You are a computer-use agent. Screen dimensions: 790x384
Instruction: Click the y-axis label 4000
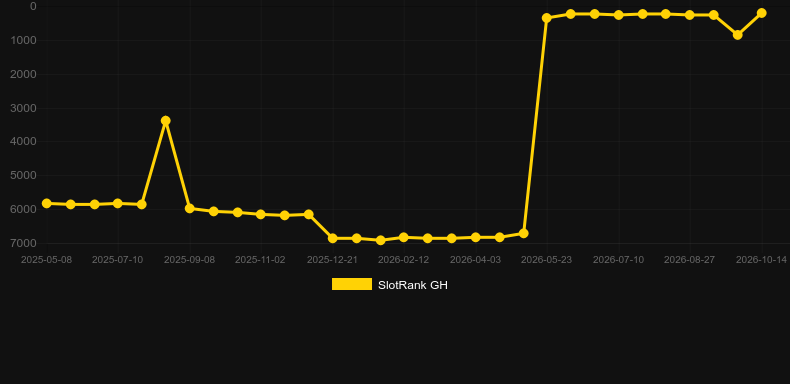(x=23, y=142)
